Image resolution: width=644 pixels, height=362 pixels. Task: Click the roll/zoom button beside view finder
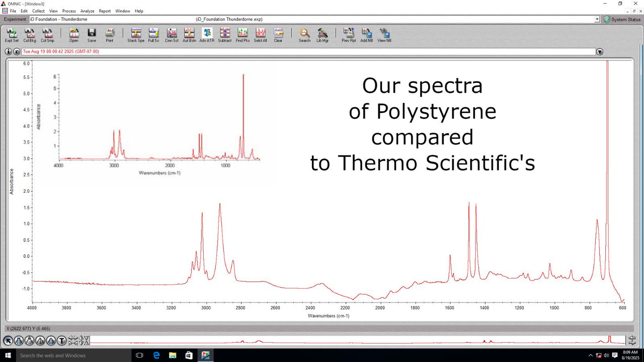point(632,341)
